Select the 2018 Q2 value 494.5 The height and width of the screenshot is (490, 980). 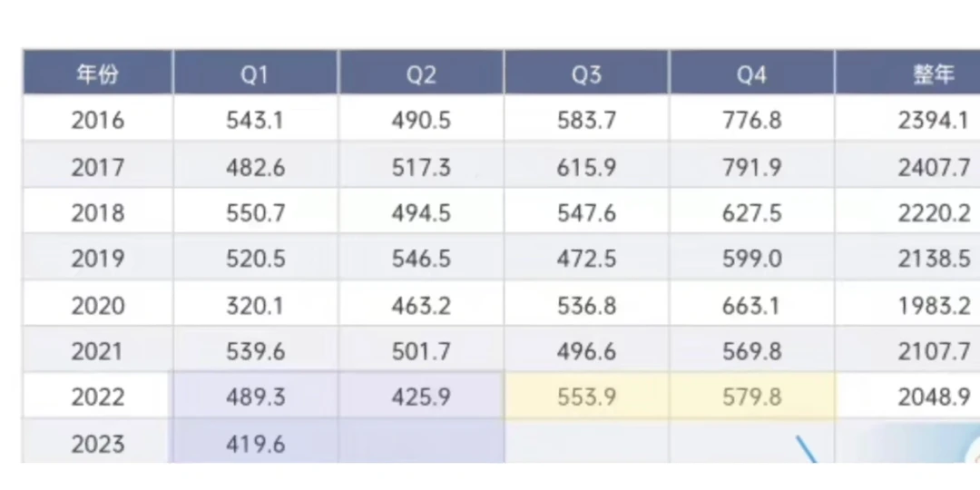click(x=421, y=213)
